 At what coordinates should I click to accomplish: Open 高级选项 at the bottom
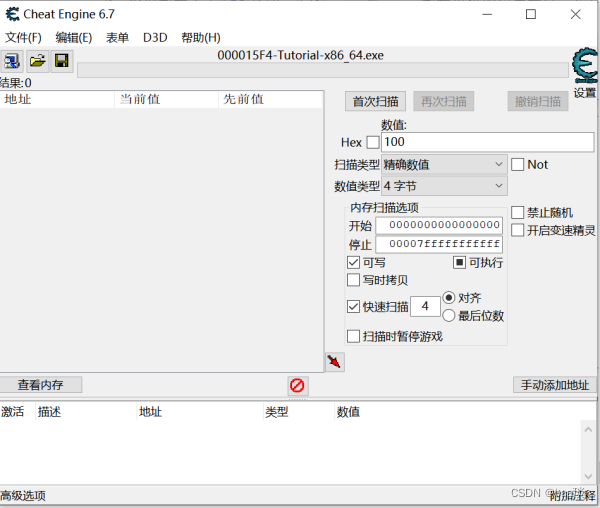[x=23, y=496]
